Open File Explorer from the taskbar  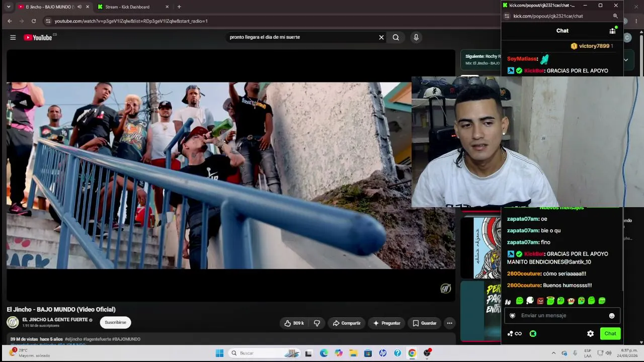[353, 353]
